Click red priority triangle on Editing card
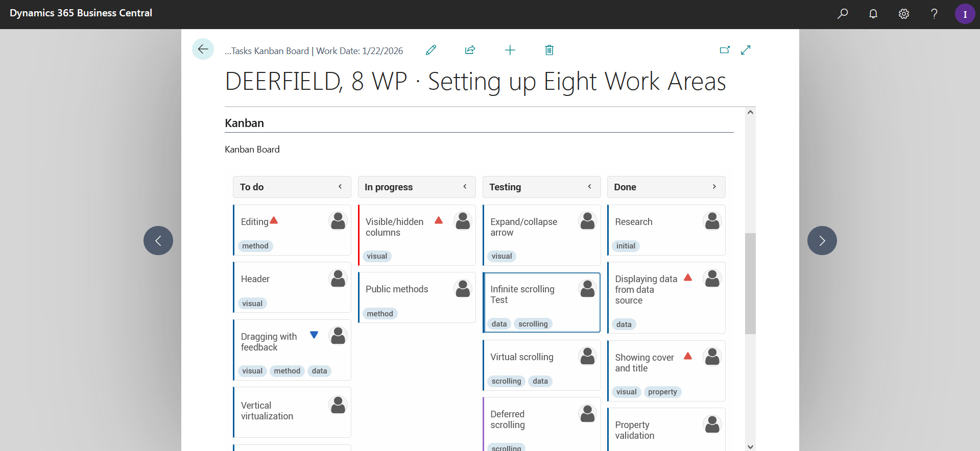Image resolution: width=980 pixels, height=451 pixels. [x=274, y=220]
